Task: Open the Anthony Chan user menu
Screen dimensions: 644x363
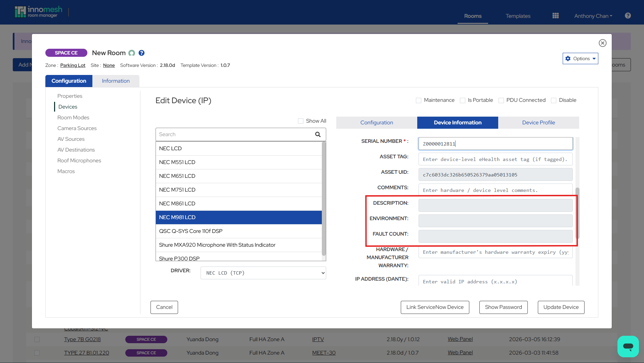Action: coord(593,16)
